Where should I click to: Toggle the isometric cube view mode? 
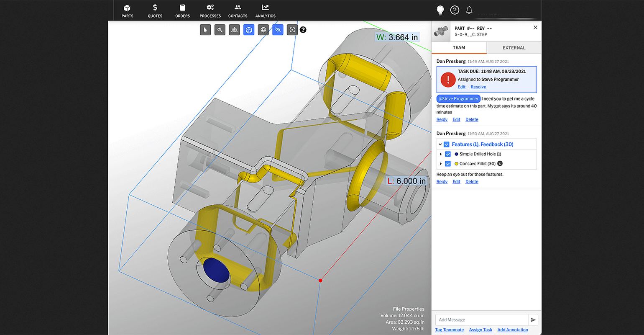coord(249,30)
